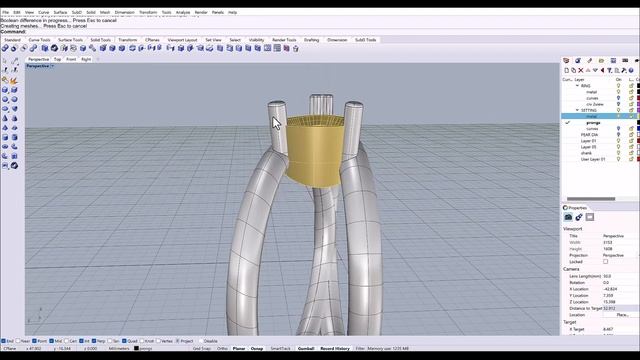This screenshot has width=640, height=360.
Task: Click the lock icon for PEAR DIA layer
Action: 631,135
